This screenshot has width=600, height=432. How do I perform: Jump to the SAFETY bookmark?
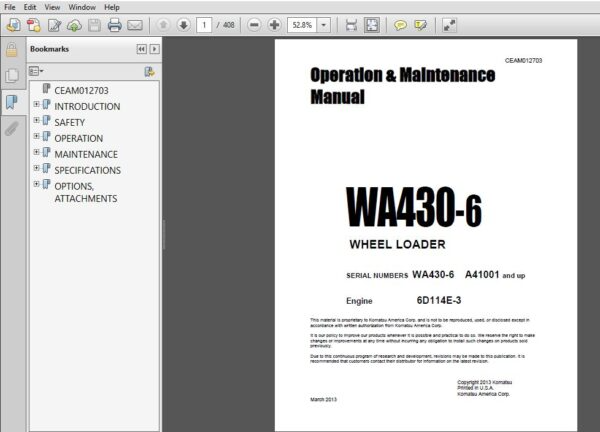click(69, 122)
